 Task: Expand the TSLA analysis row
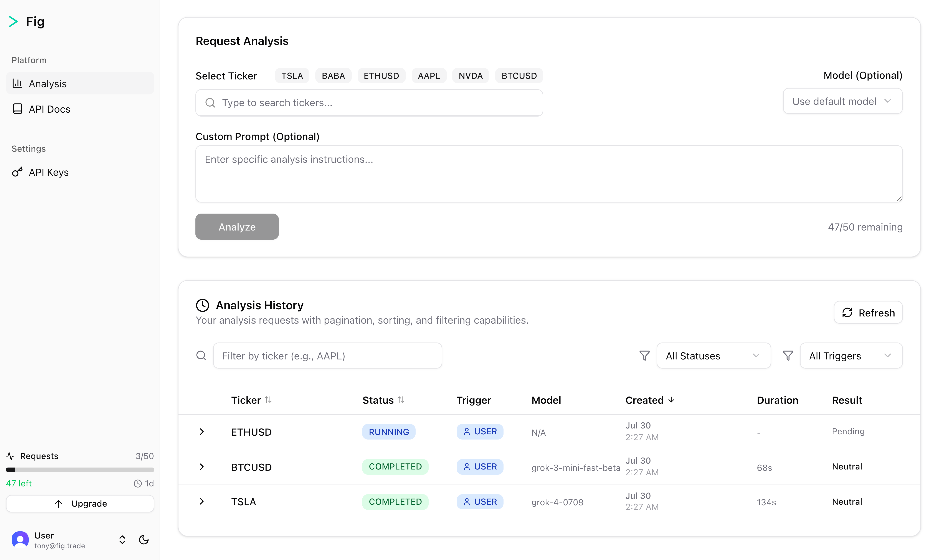201,502
